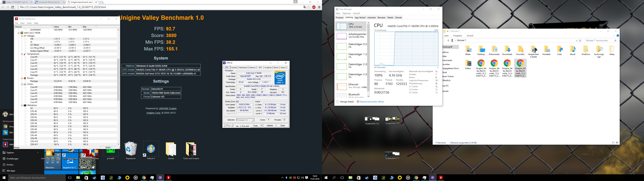The width and height of the screenshot is (644, 181).
Task: Go up one folder in Explorer
Action: (x=448, y=41)
